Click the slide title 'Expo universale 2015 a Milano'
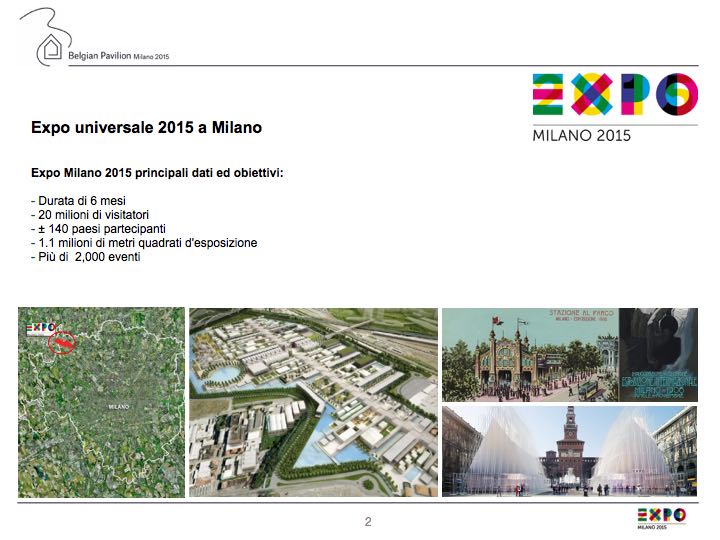This screenshot has width=720, height=540. point(146,129)
